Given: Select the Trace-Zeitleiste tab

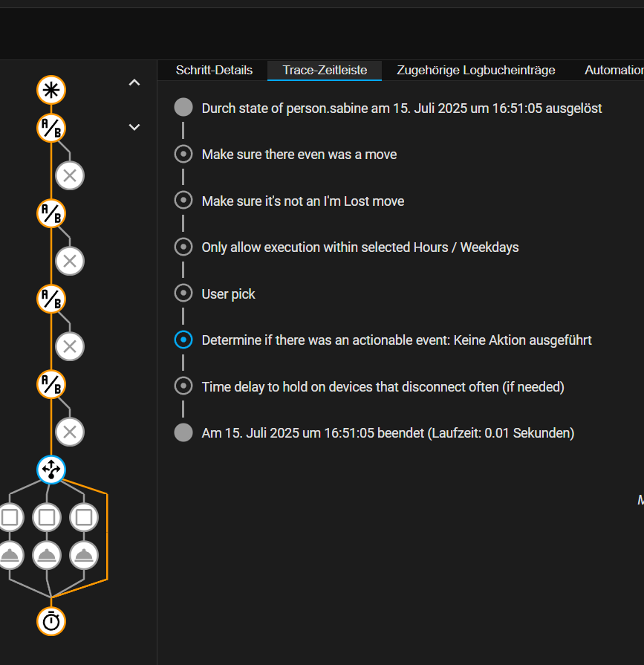Looking at the screenshot, I should (x=325, y=71).
